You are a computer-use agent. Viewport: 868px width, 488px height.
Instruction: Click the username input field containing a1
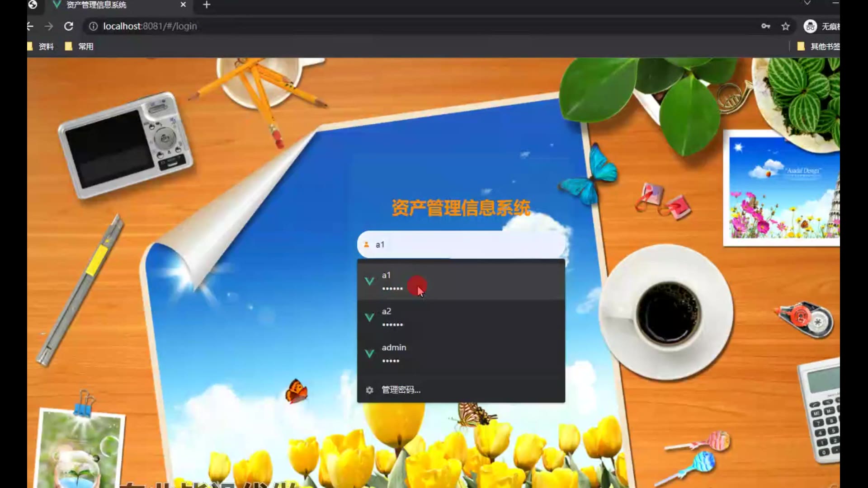[x=461, y=244]
